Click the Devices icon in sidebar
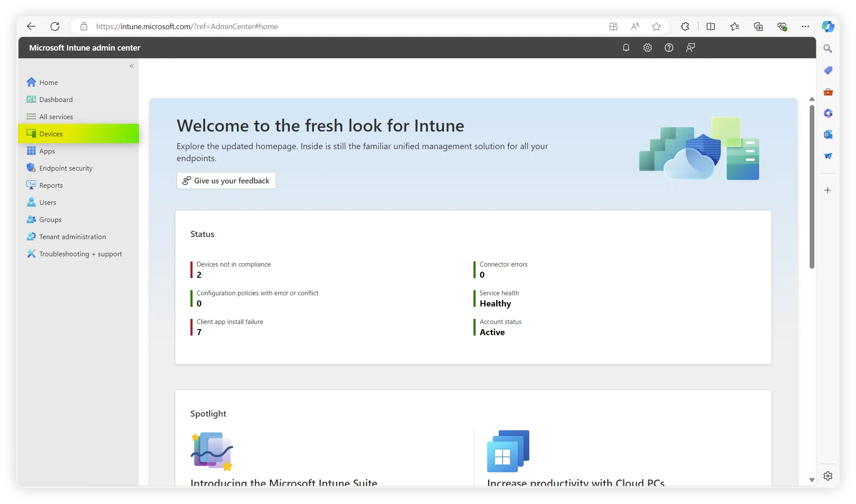This screenshot has width=856, height=504. click(31, 133)
